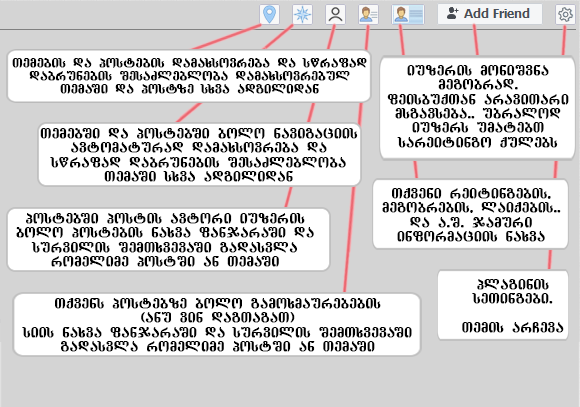Viewport: 580px width, 407px height.
Task: Click tooltip text 'თქვენი რეიტინგების,'
Action: [471, 193]
